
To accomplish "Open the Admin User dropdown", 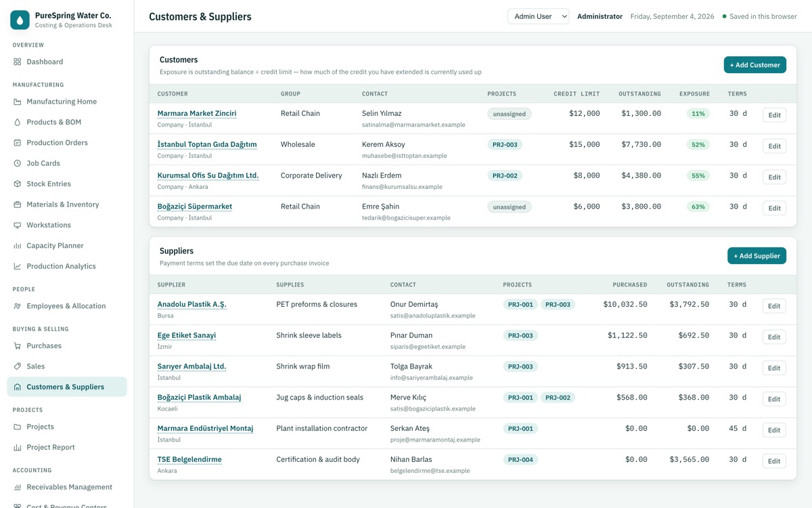I will point(539,16).
